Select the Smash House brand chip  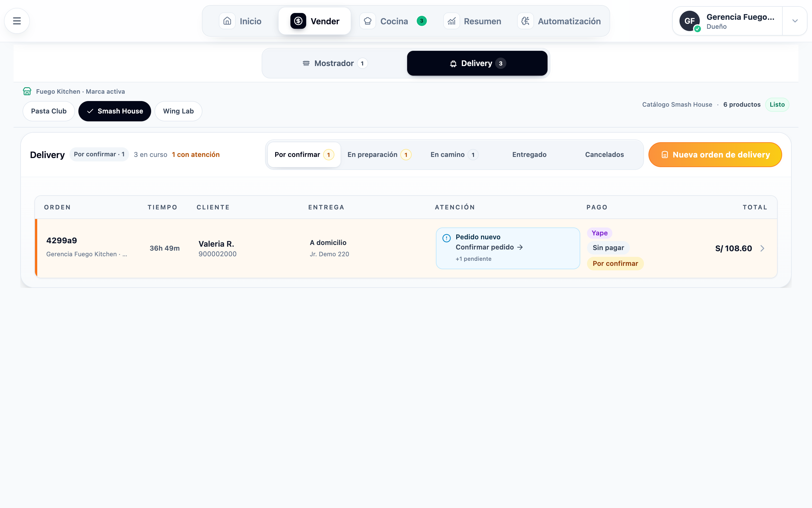[115, 111]
